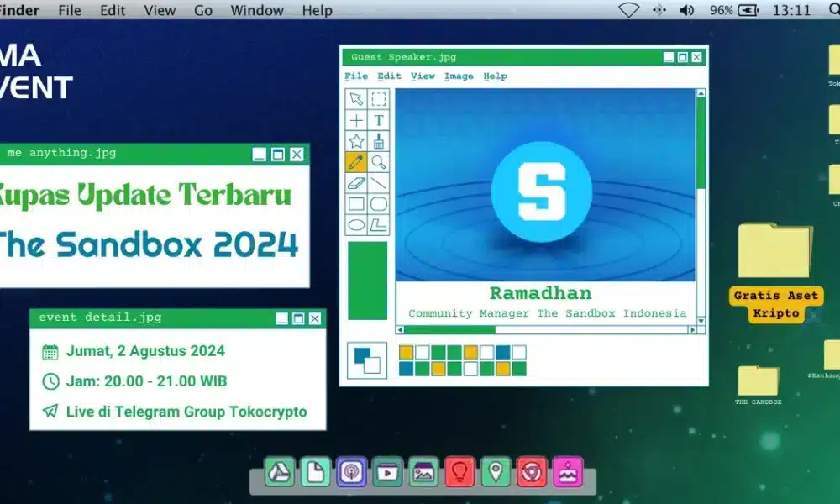Click the horizontal scrollbar left arrow

(x=400, y=330)
